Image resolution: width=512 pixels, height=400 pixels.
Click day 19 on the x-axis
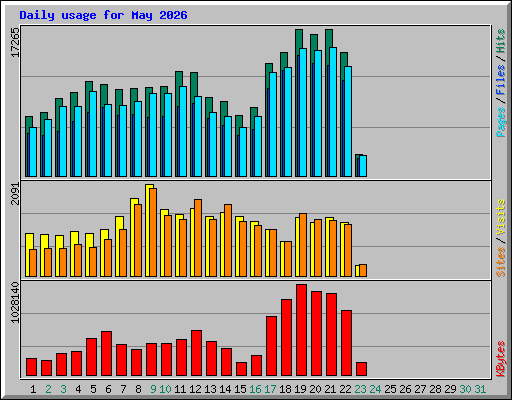(300, 389)
